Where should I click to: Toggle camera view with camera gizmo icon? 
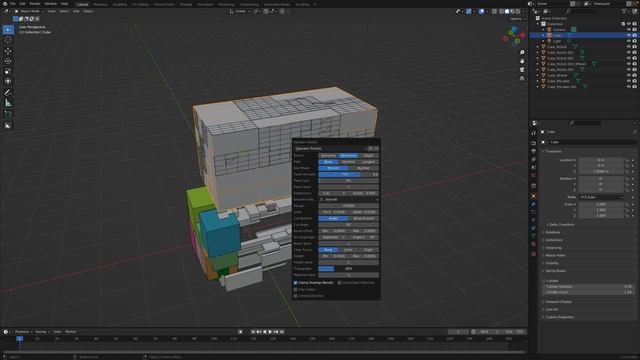[x=522, y=70]
